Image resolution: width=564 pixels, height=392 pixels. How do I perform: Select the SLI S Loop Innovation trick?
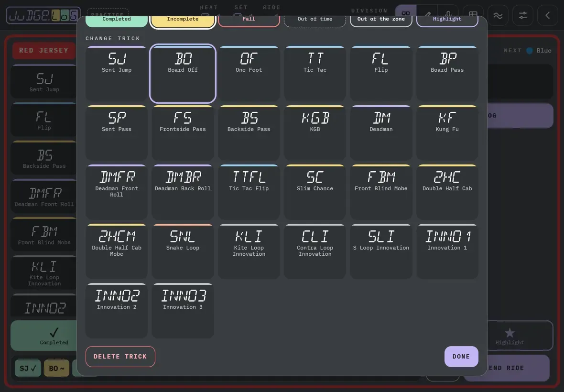[381, 251]
